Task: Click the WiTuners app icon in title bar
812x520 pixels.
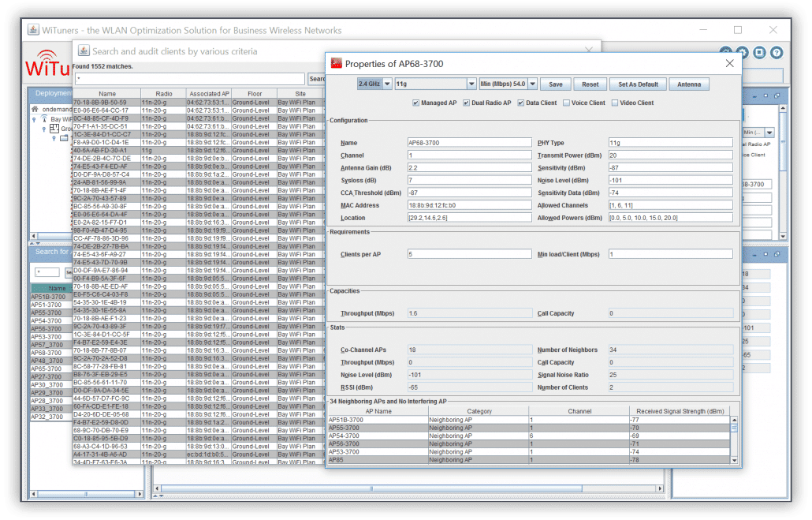Action: pos(33,29)
